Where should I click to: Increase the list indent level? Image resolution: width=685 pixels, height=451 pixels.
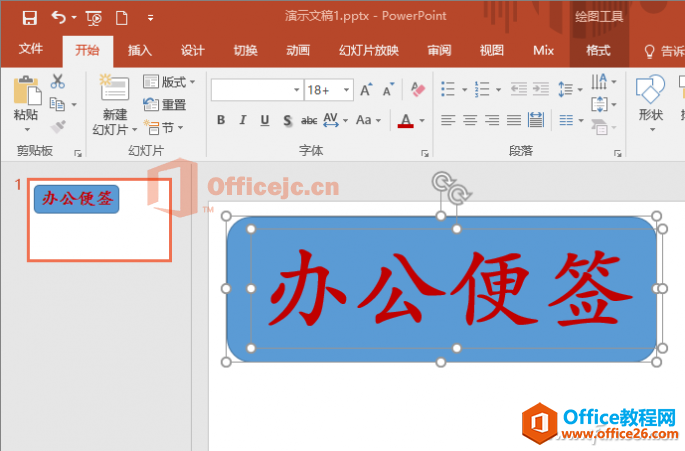coord(541,89)
